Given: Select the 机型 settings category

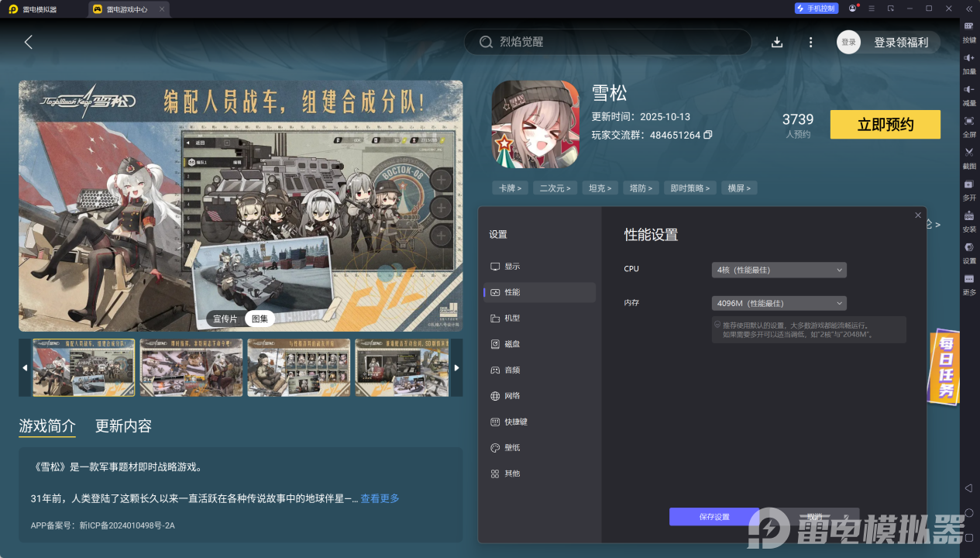Looking at the screenshot, I should coord(512,319).
